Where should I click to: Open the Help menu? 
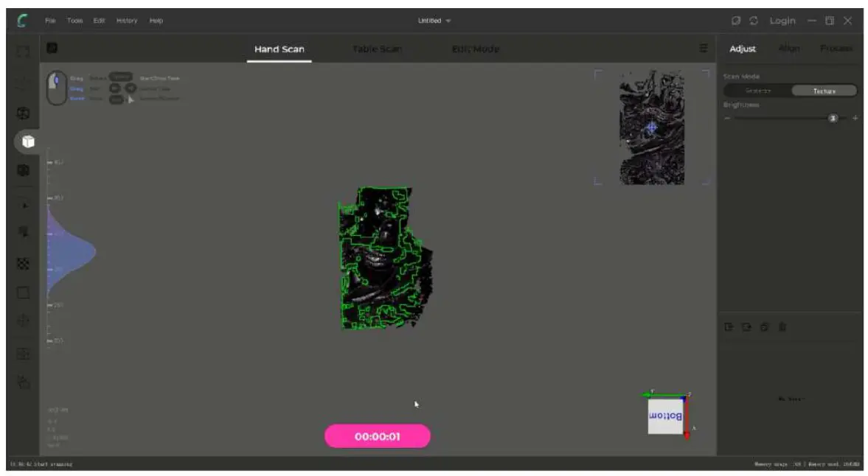(x=156, y=21)
